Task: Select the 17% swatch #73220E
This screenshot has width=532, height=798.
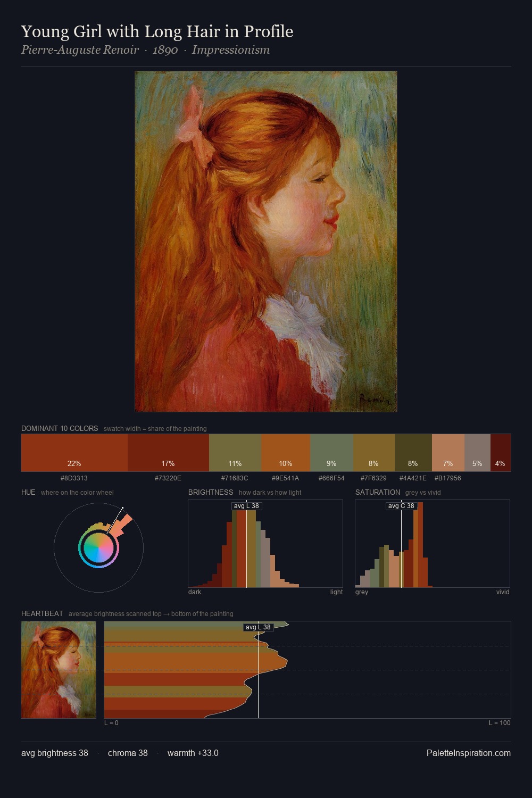Action: click(168, 453)
